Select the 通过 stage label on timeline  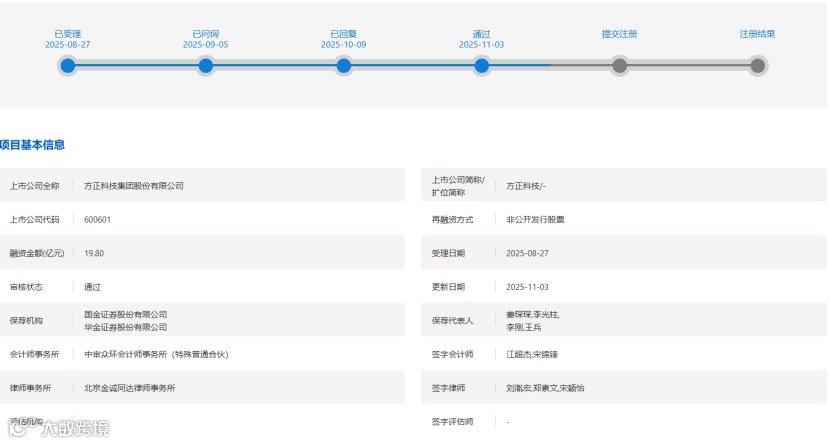(482, 34)
